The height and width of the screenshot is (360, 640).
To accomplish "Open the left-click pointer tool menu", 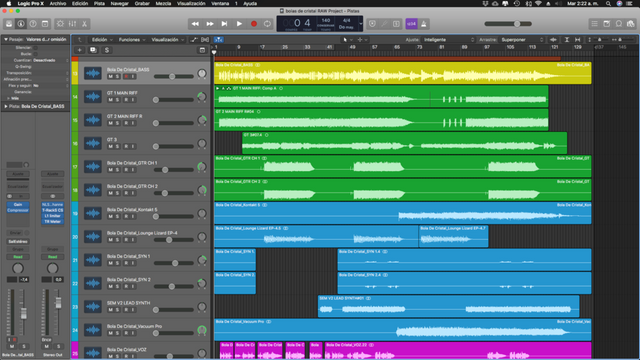I will click(x=347, y=40).
